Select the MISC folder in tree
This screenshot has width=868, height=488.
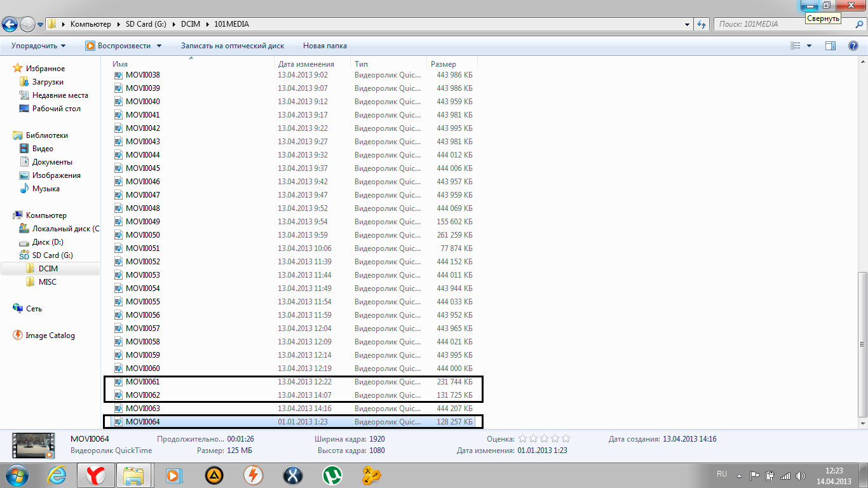pos(47,282)
